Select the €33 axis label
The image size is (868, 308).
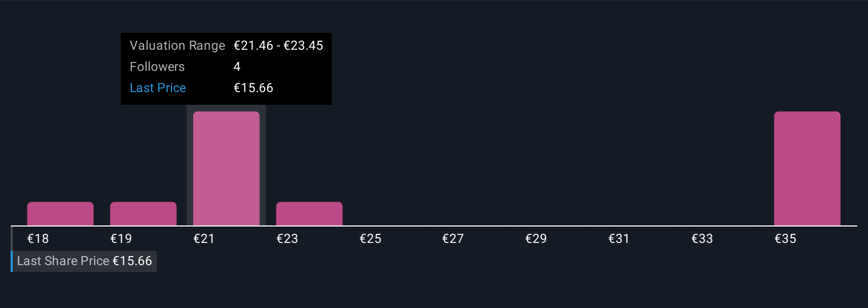coord(702,239)
